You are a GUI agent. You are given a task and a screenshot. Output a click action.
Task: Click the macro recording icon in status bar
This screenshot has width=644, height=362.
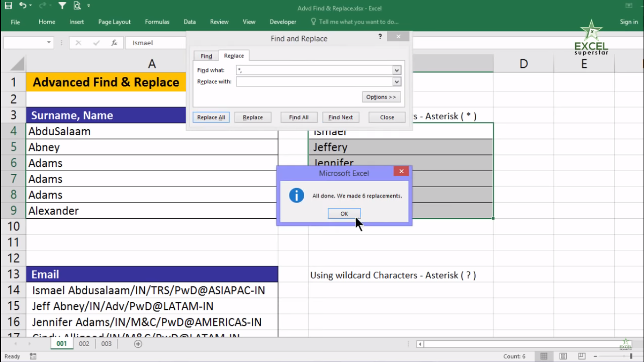33,356
